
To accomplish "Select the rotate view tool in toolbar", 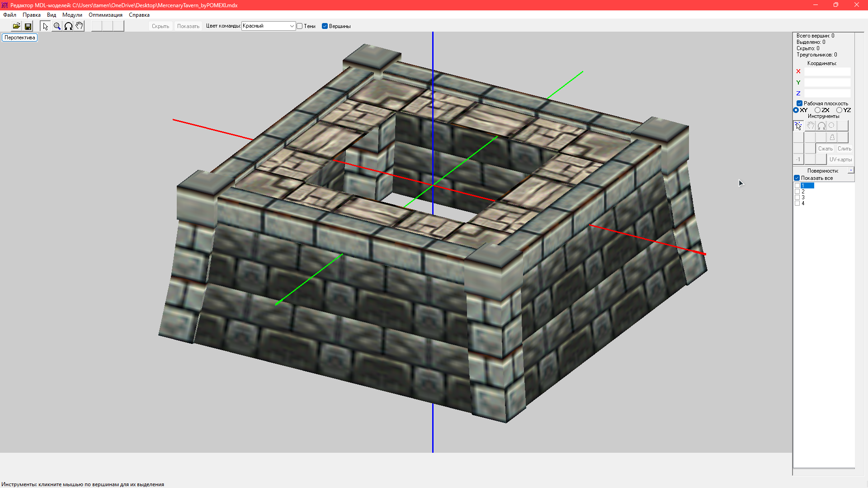I will (x=68, y=26).
